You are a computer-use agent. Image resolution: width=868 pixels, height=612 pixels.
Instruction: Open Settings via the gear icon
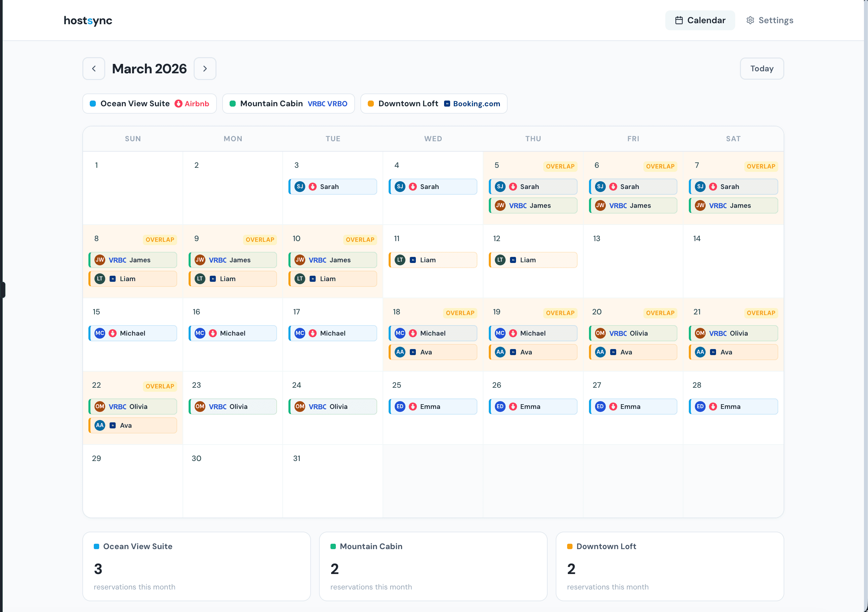point(750,20)
